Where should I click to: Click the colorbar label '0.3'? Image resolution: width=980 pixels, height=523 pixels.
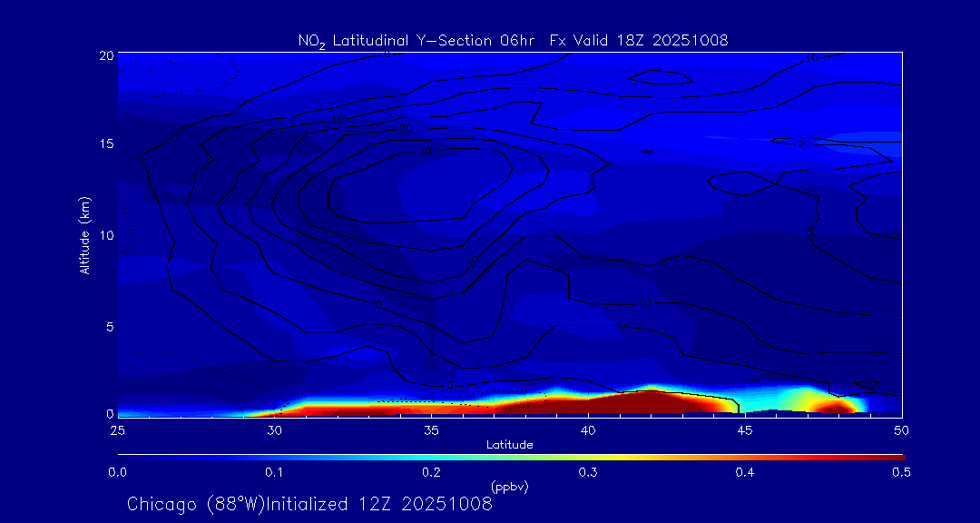[588, 472]
